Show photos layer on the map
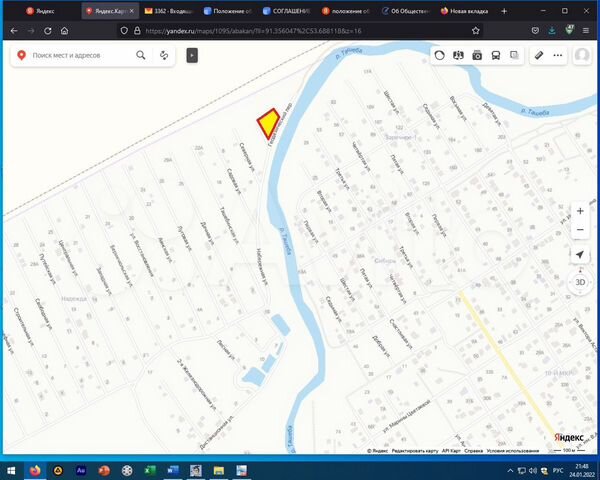The image size is (600, 480). [x=478, y=56]
